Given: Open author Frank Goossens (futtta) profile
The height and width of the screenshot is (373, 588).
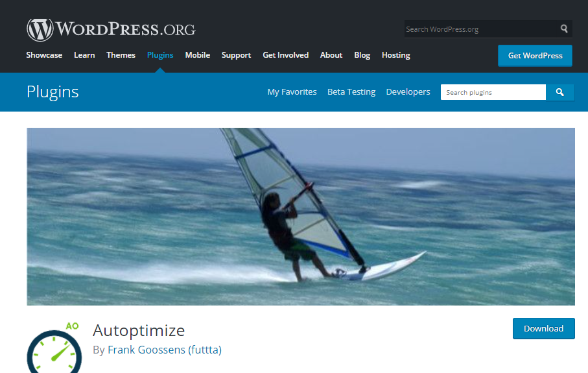Looking at the screenshot, I should click(x=165, y=350).
